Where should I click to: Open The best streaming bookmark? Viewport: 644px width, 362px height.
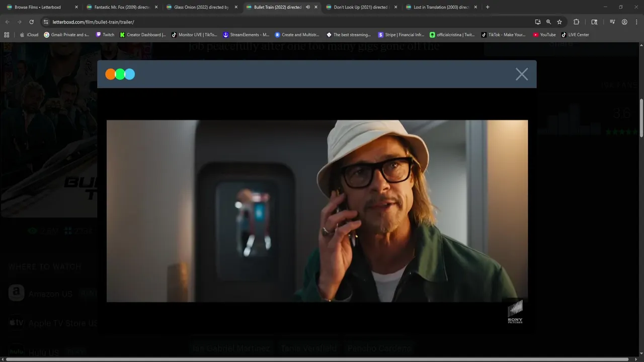[x=349, y=35]
